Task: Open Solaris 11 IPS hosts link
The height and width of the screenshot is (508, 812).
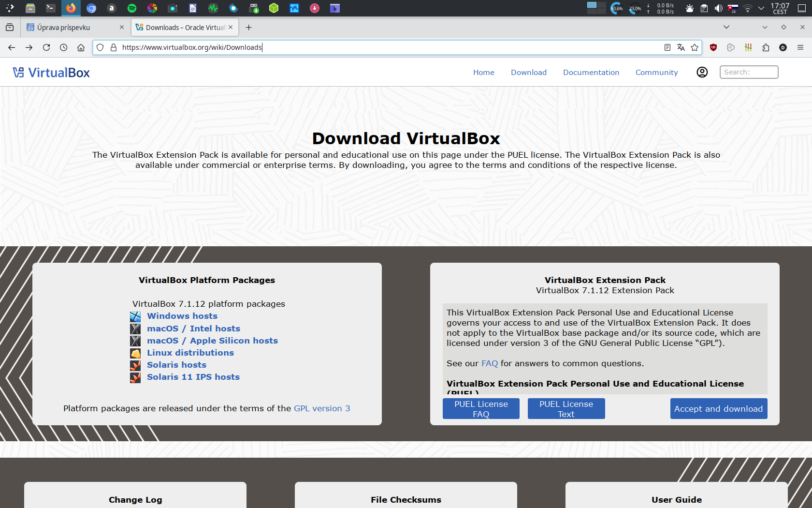Action: (x=193, y=377)
